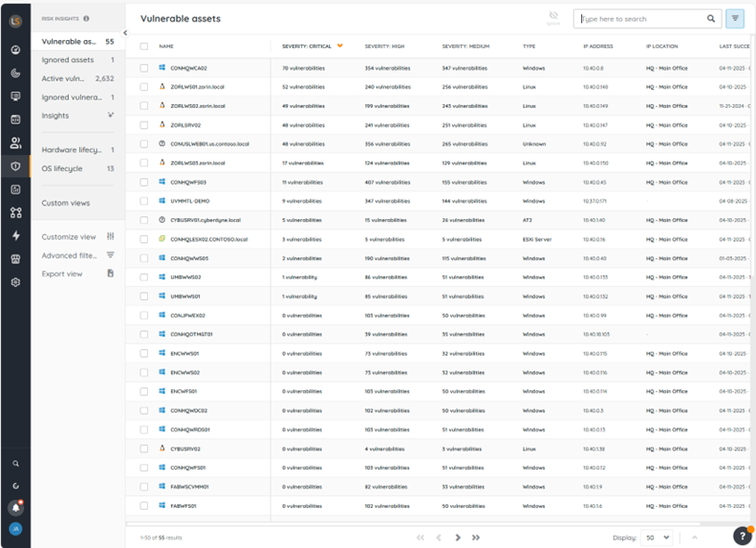The image size is (756, 548).
Task: Open the users icon in sidebar
Action: point(15,142)
